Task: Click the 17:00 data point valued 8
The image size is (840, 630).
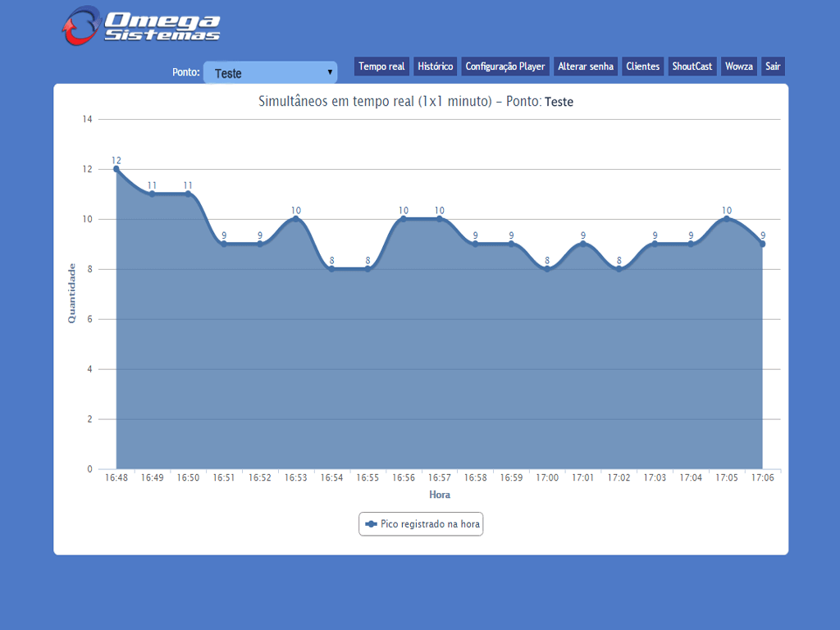Action: pyautogui.click(x=547, y=269)
